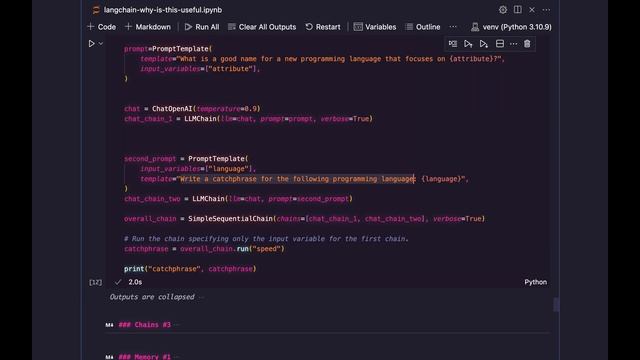
Task: Click the cell execution count [12]
Action: pos(96,282)
